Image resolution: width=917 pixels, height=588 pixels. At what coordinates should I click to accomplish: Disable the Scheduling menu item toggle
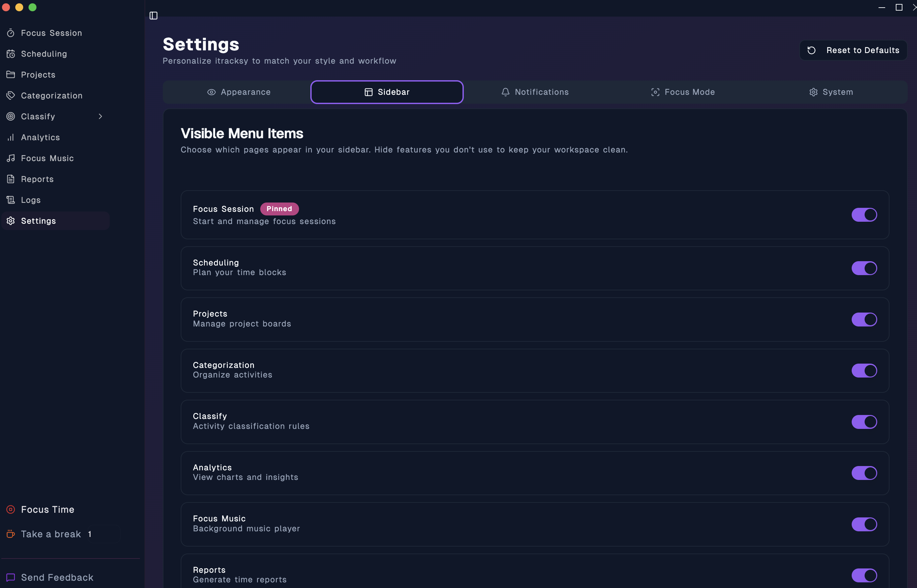coord(864,268)
